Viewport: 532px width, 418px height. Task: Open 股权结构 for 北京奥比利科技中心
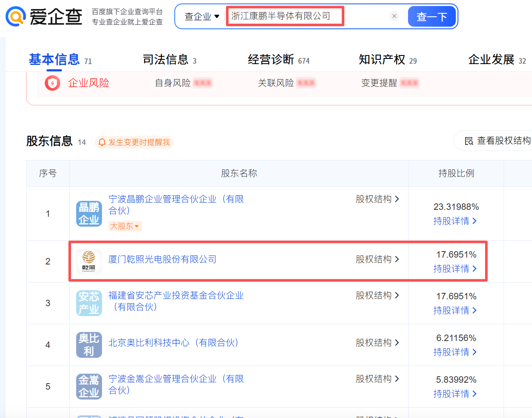[377, 343]
